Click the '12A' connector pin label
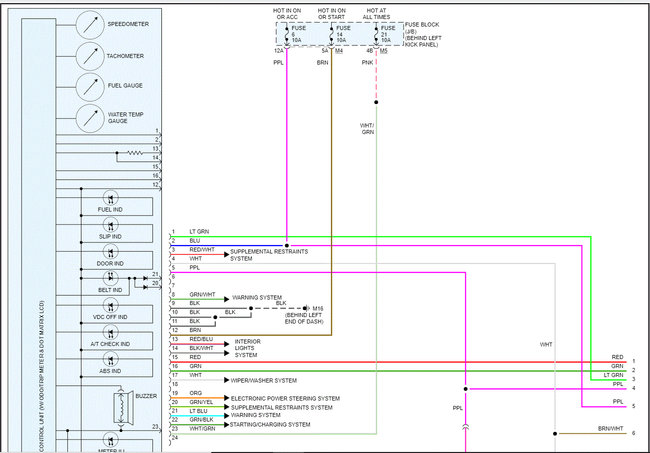650x453 pixels. (279, 51)
